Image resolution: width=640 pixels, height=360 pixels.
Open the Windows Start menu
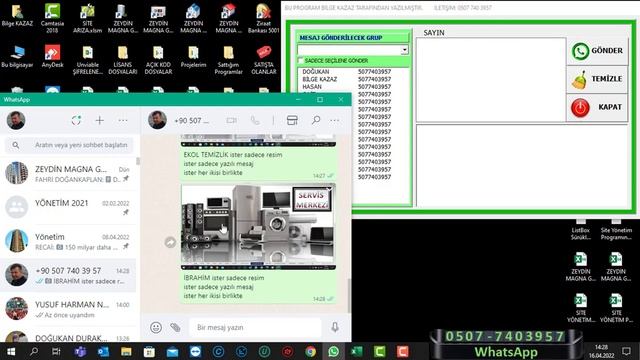(11, 351)
